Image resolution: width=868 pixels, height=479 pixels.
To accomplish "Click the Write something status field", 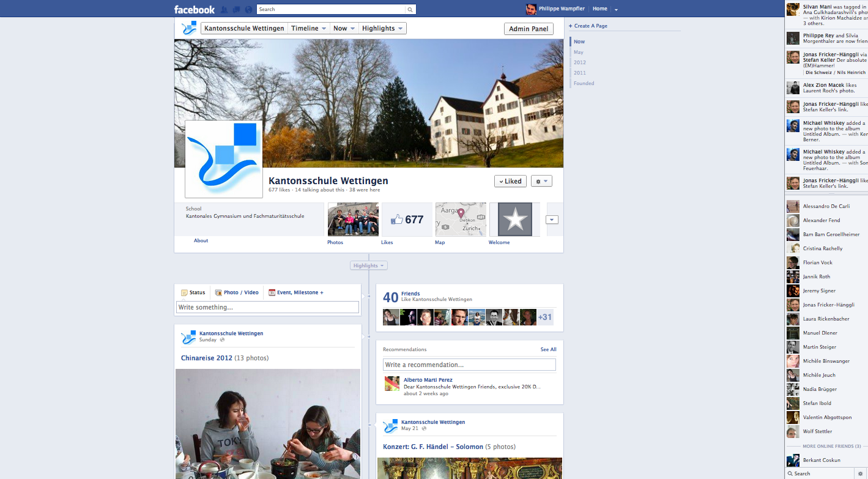I will [x=267, y=307].
